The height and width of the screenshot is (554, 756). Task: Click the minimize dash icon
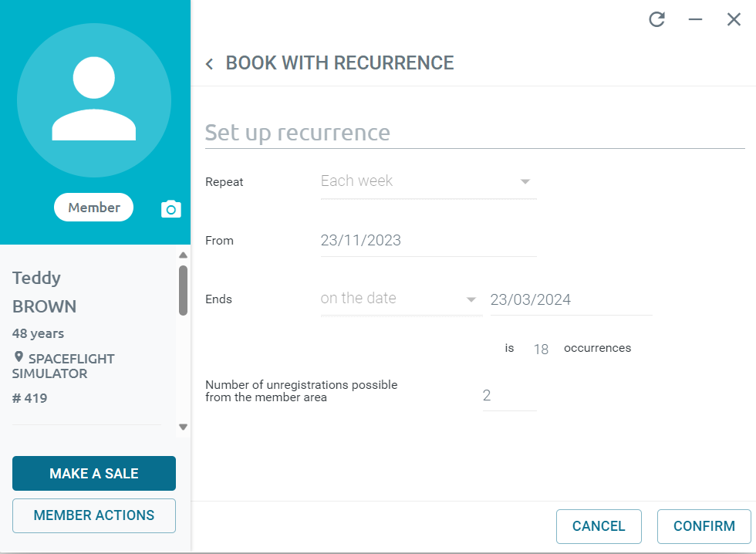[x=695, y=19]
